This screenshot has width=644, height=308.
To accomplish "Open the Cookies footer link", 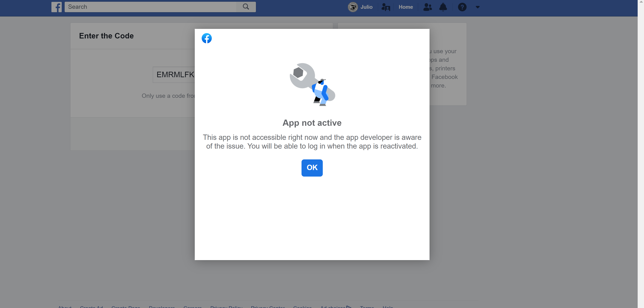I will [x=303, y=306].
